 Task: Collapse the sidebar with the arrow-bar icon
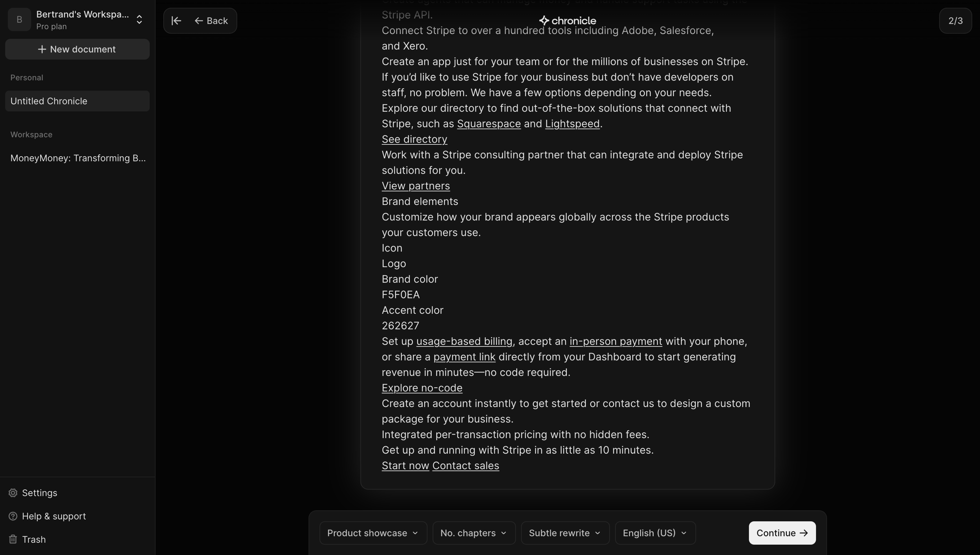[176, 21]
